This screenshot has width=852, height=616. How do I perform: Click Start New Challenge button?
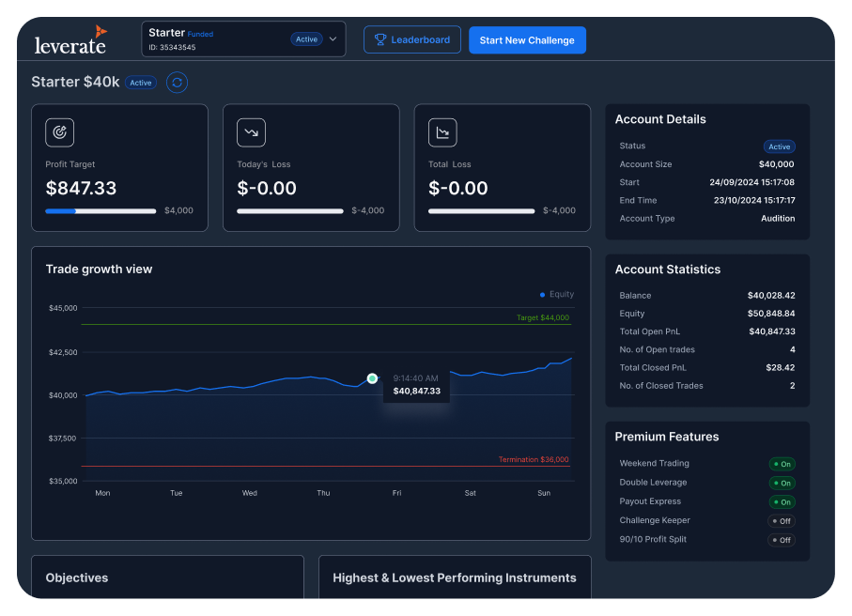pyautogui.click(x=527, y=40)
